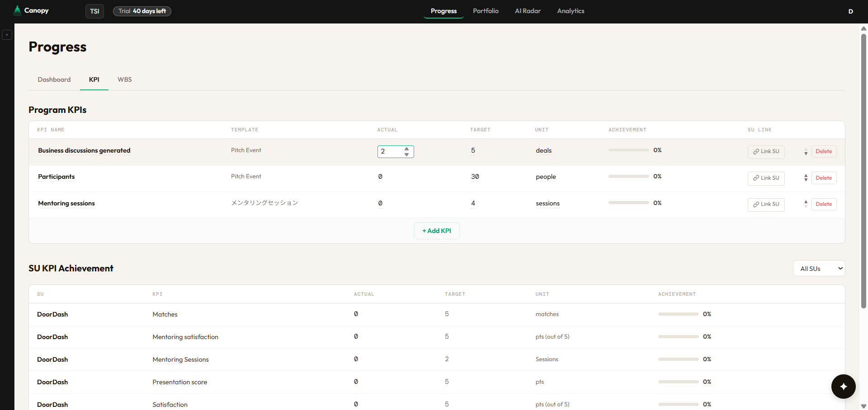Open the All SUs filter dropdown
The width and height of the screenshot is (868, 410).
819,269
